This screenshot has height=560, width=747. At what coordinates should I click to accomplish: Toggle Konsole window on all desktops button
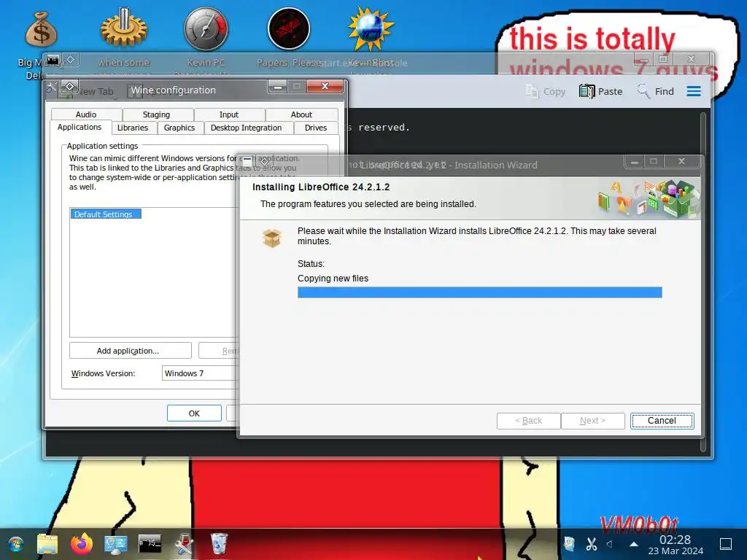[71, 60]
